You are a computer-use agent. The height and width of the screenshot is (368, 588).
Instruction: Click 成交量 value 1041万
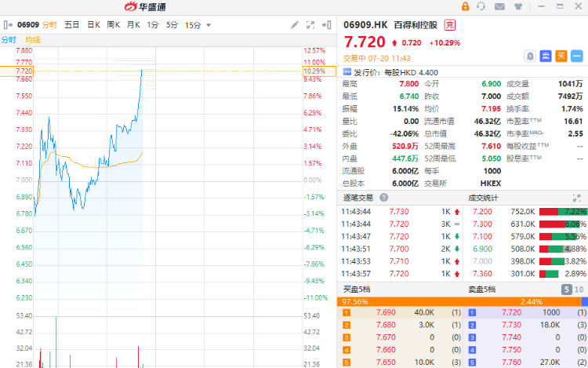571,84
